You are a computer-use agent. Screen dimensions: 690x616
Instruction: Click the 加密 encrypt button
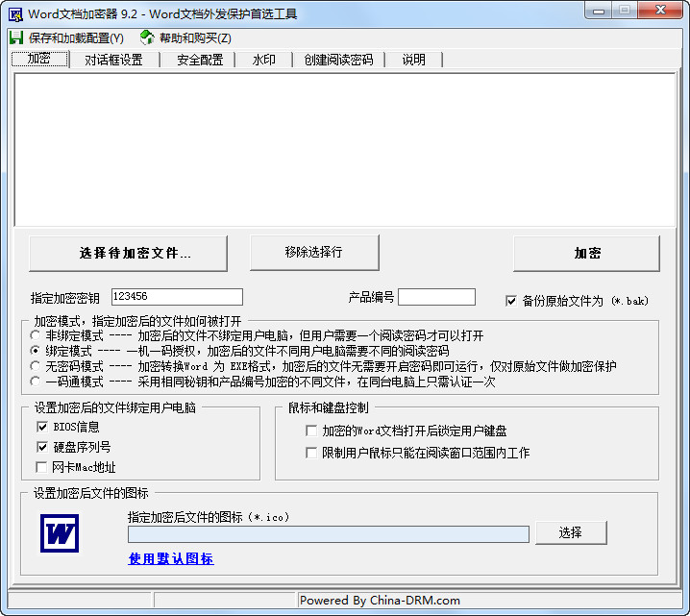click(x=586, y=253)
